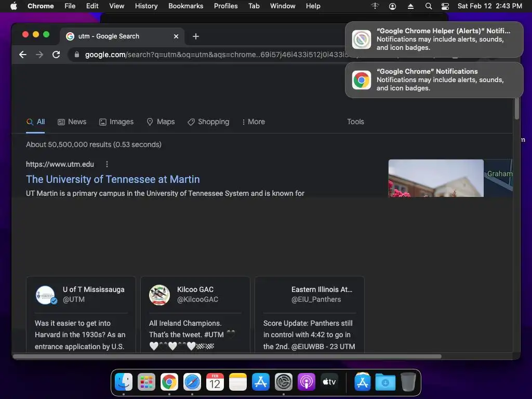This screenshot has height=399, width=532.
Task: Open the Bookmarks menu
Action: click(x=185, y=6)
